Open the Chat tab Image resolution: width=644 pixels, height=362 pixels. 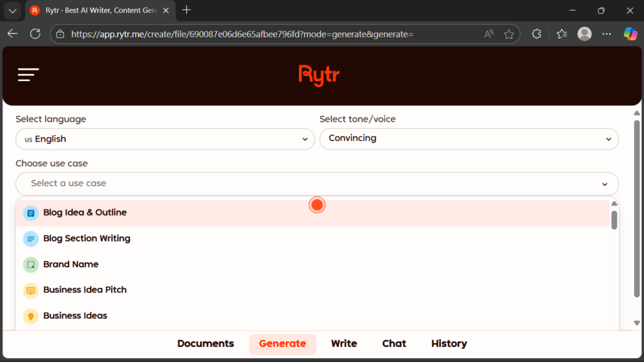pyautogui.click(x=394, y=344)
